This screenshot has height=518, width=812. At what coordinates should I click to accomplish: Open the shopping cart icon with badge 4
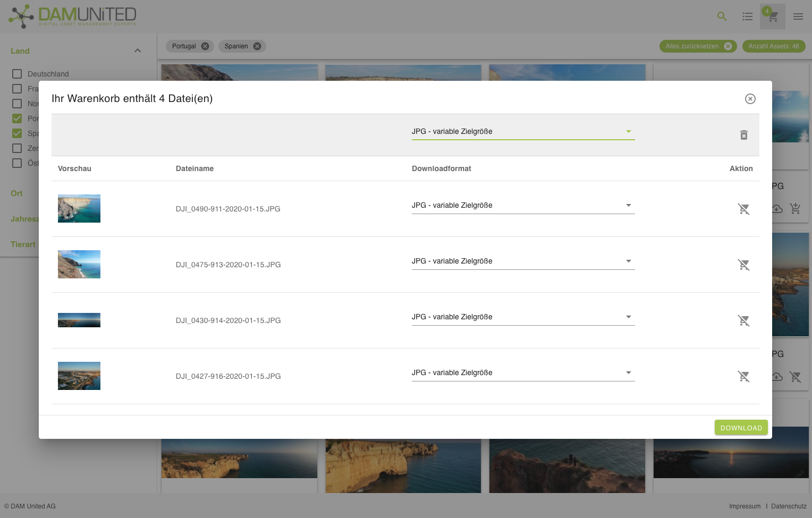tap(773, 16)
